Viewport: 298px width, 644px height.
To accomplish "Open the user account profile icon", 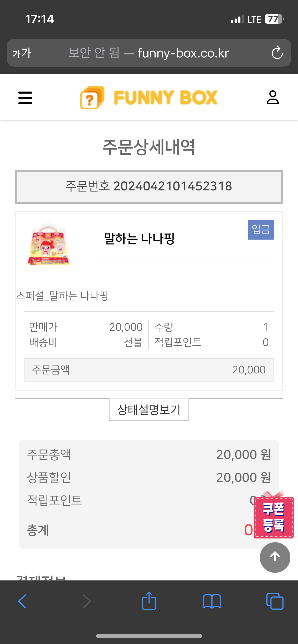I will (273, 97).
